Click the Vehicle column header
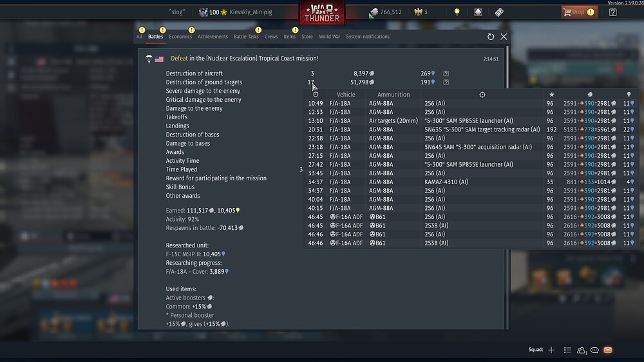This screenshot has height=362, width=644. pos(346,95)
